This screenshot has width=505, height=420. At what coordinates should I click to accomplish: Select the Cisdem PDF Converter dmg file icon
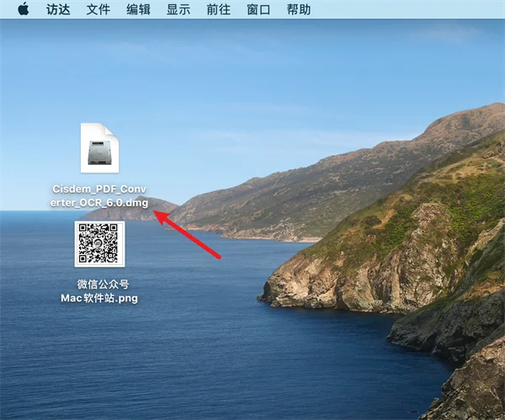100,148
